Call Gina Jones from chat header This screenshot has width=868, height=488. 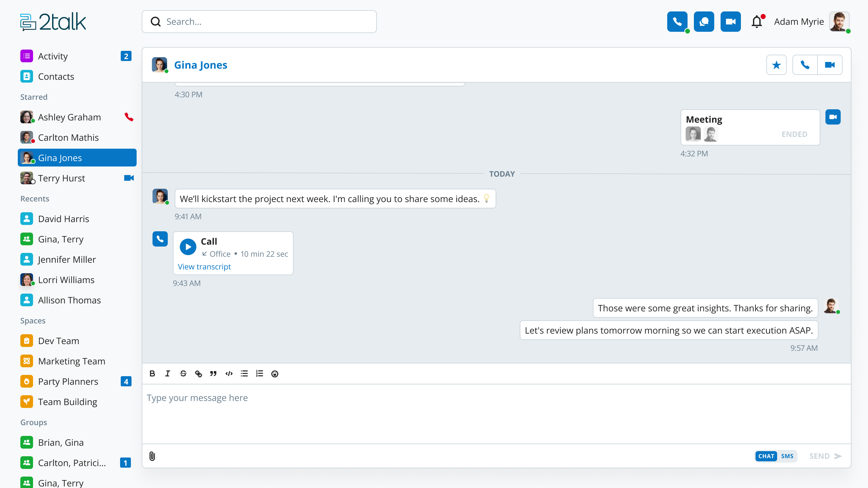pyautogui.click(x=805, y=65)
